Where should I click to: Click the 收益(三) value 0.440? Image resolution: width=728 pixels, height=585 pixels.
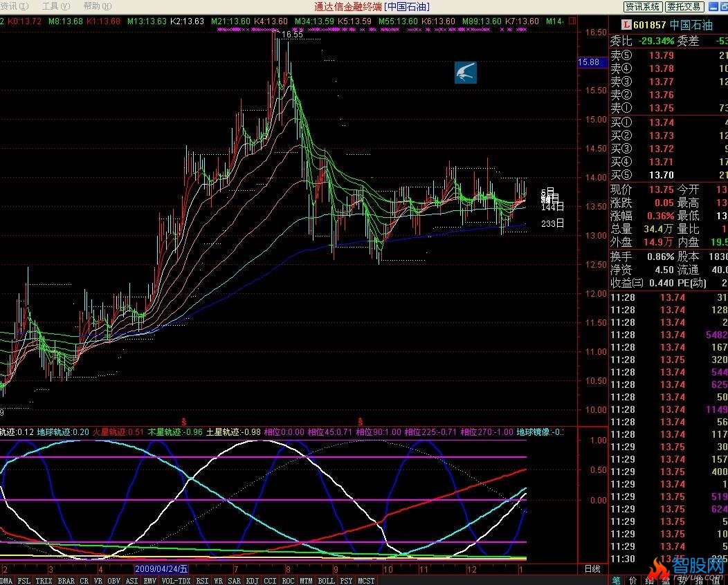point(661,283)
